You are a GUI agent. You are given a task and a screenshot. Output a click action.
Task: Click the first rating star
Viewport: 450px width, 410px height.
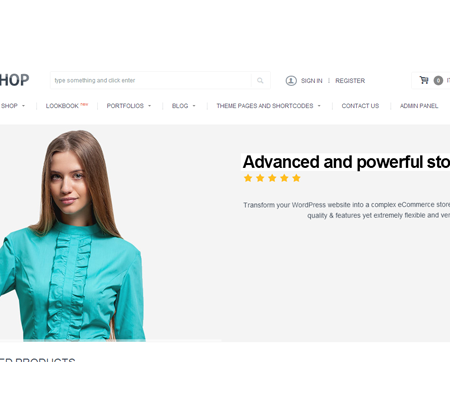pos(248,178)
